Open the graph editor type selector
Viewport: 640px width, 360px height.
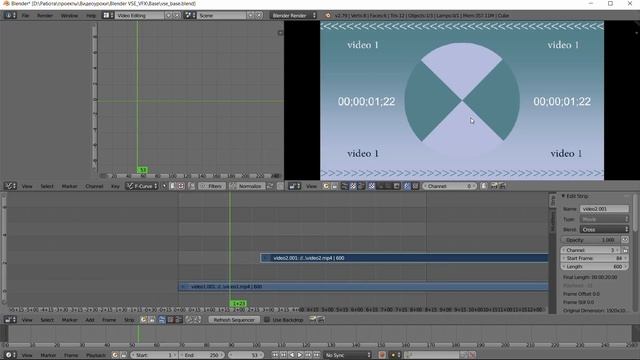point(10,186)
